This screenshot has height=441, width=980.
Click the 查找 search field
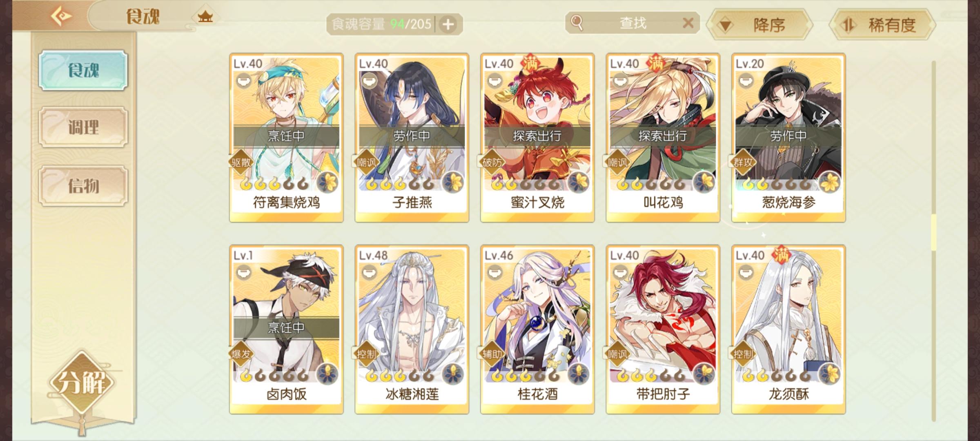point(633,23)
